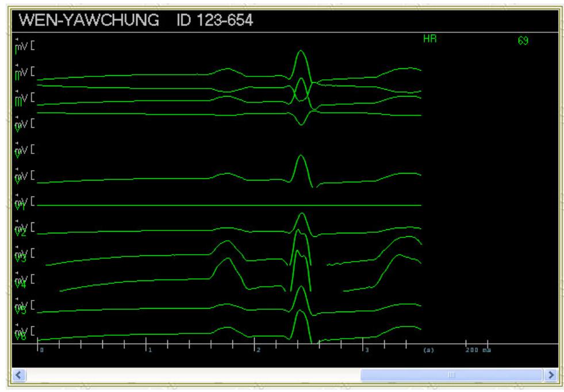Click the patient ID 123-654 text
Viewport: 564px width, 392px height.
tap(215, 20)
